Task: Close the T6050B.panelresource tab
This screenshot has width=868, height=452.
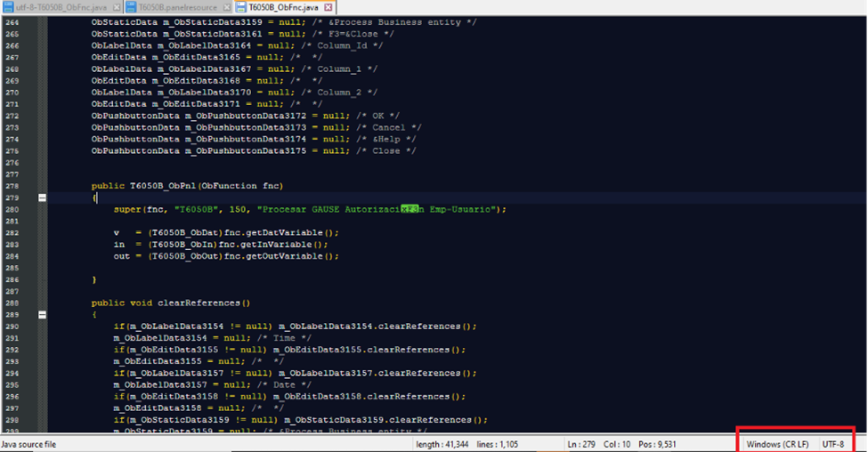Action: click(x=228, y=7)
